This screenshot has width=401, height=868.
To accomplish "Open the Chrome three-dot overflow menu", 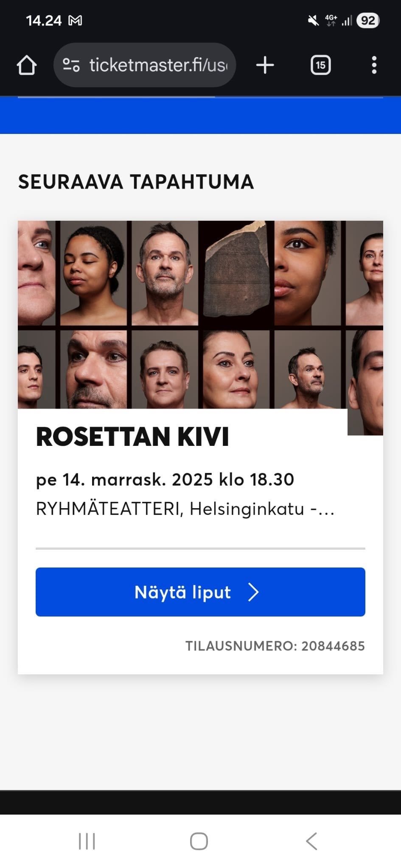I will (x=374, y=64).
